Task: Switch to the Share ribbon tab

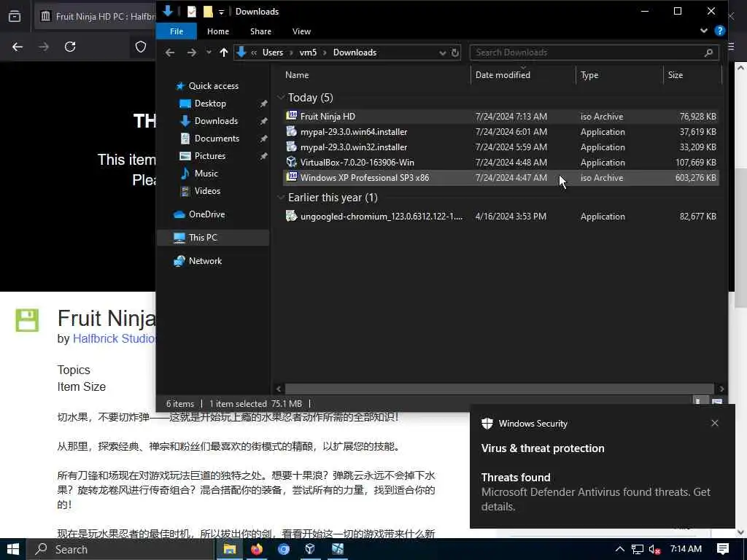Action: coord(260,31)
